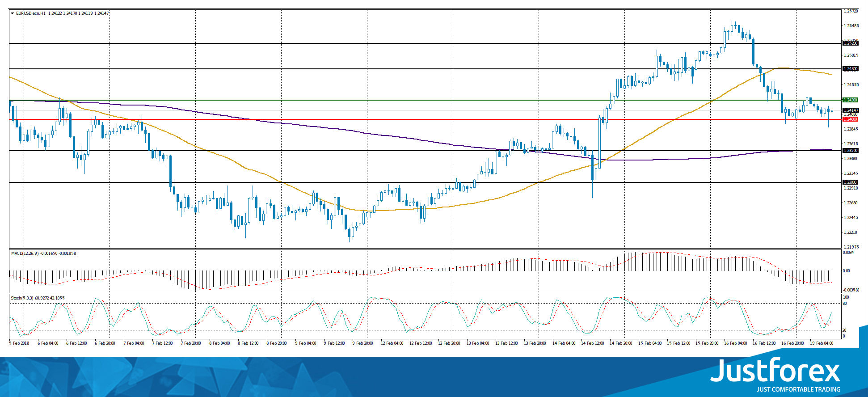
Task: Click the 14 Feb 12:00 time label
Action: pyautogui.click(x=592, y=343)
